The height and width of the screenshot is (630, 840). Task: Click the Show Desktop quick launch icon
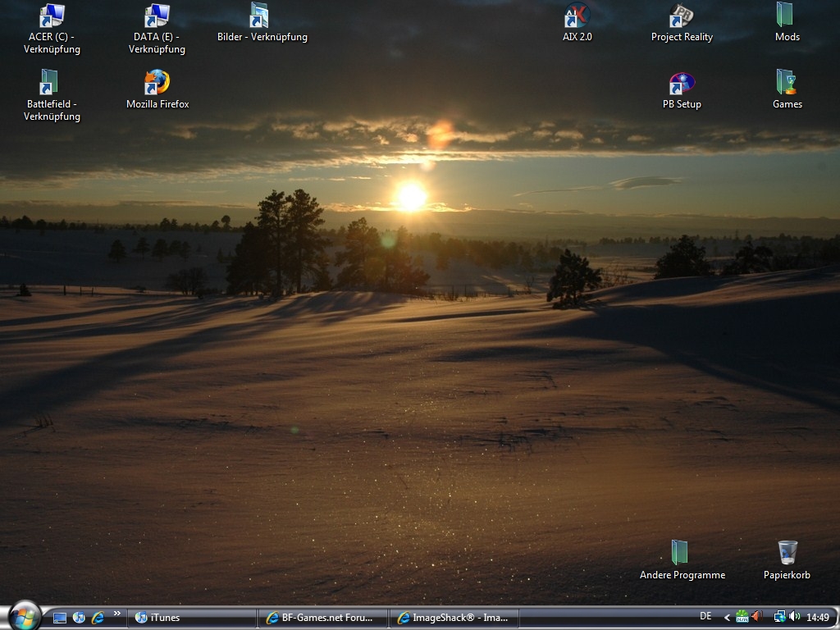(x=60, y=617)
